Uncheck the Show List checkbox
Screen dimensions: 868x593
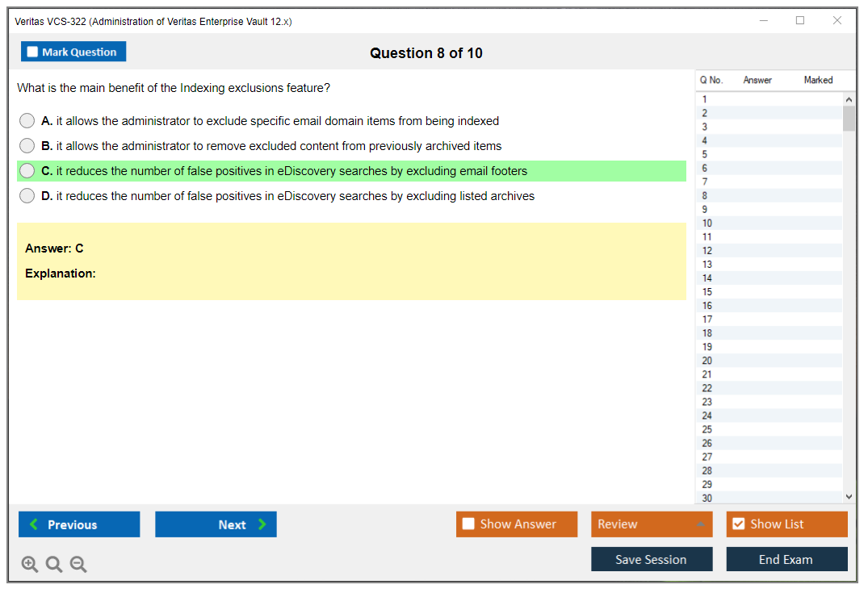tap(738, 524)
